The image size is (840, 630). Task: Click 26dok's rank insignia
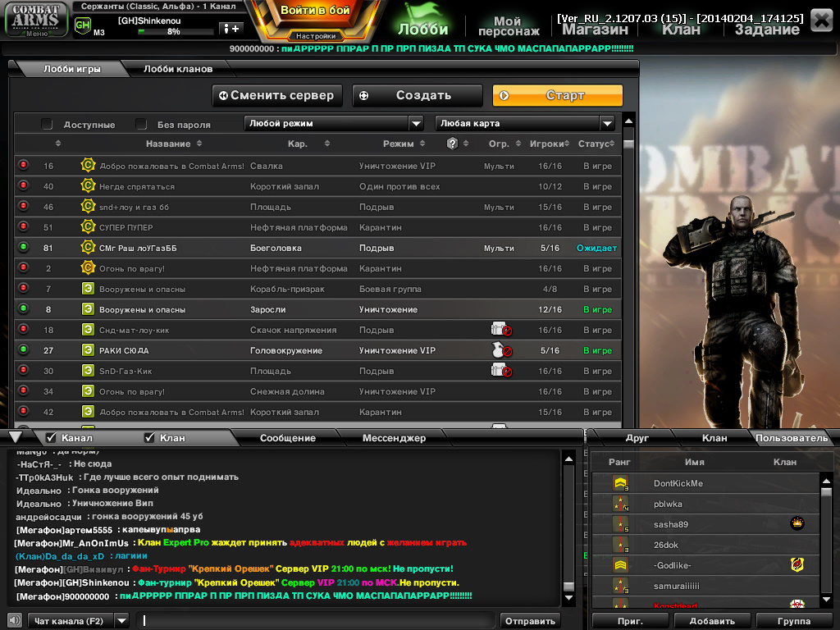(x=620, y=545)
